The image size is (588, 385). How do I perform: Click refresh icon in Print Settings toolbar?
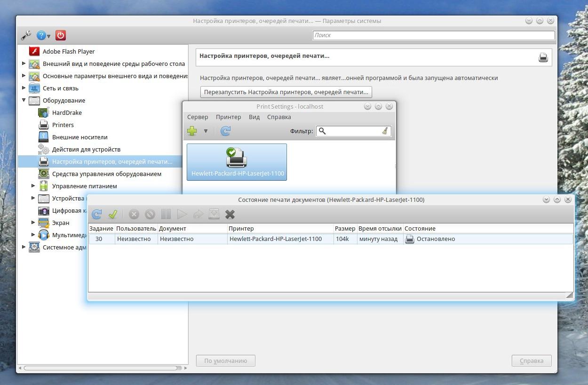click(x=225, y=131)
